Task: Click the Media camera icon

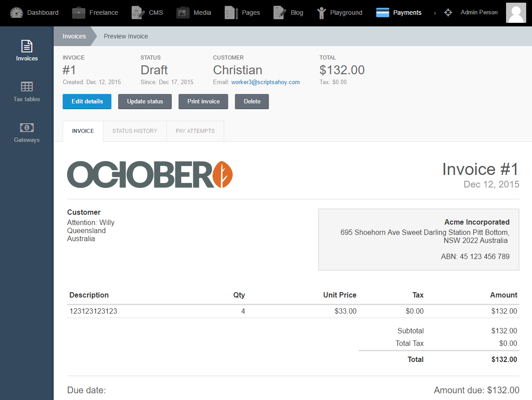Action: tap(183, 13)
